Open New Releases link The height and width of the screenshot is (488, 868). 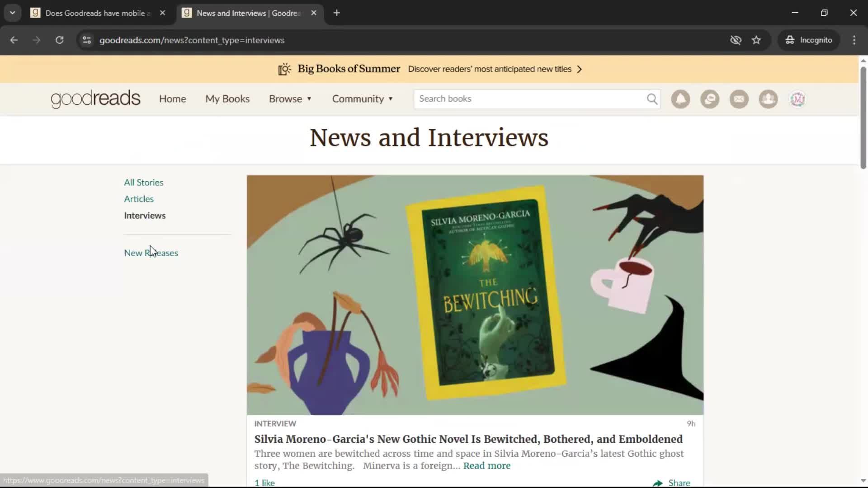[x=151, y=253]
